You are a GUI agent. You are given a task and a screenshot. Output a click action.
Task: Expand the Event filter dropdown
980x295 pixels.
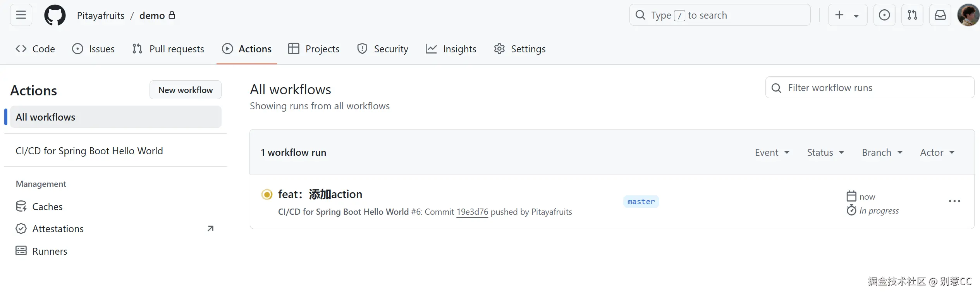pos(772,152)
